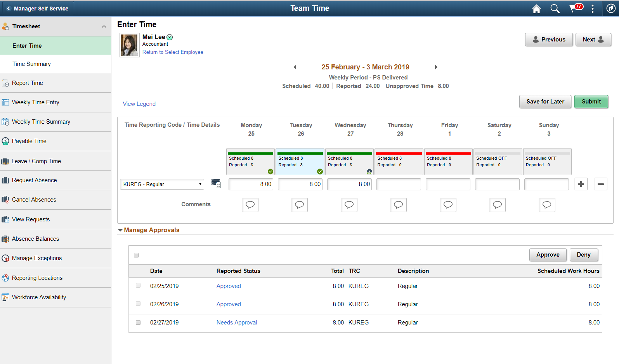The image size is (619, 364).
Task: Open Weekly Time Summary menu item
Action: coord(55,122)
